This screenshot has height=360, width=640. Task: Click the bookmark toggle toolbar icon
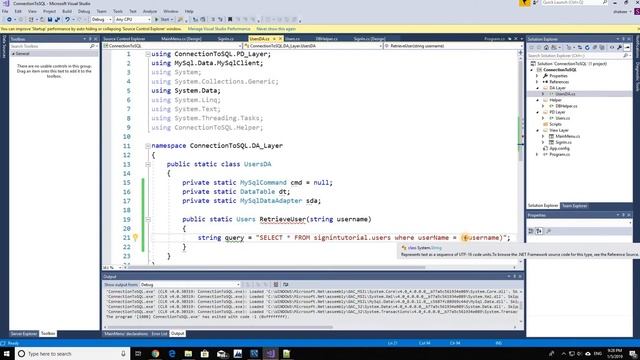[x=230, y=20]
